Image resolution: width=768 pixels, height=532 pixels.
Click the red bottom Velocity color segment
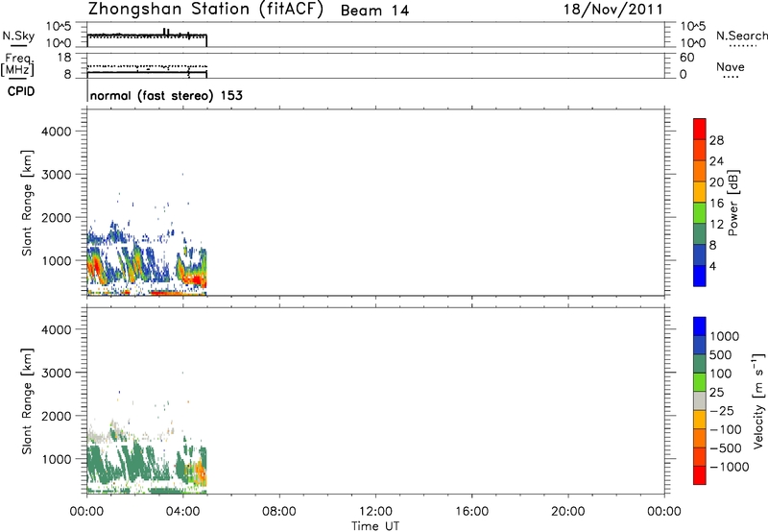(700, 475)
